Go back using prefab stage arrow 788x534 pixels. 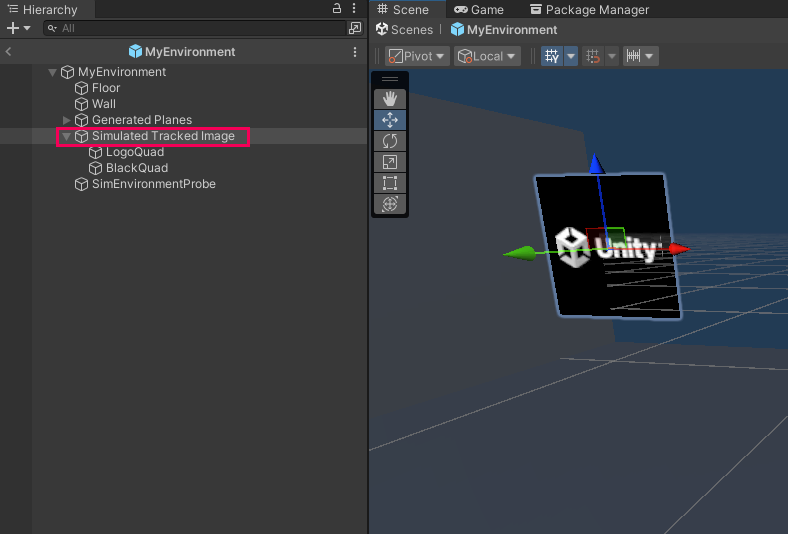8,51
